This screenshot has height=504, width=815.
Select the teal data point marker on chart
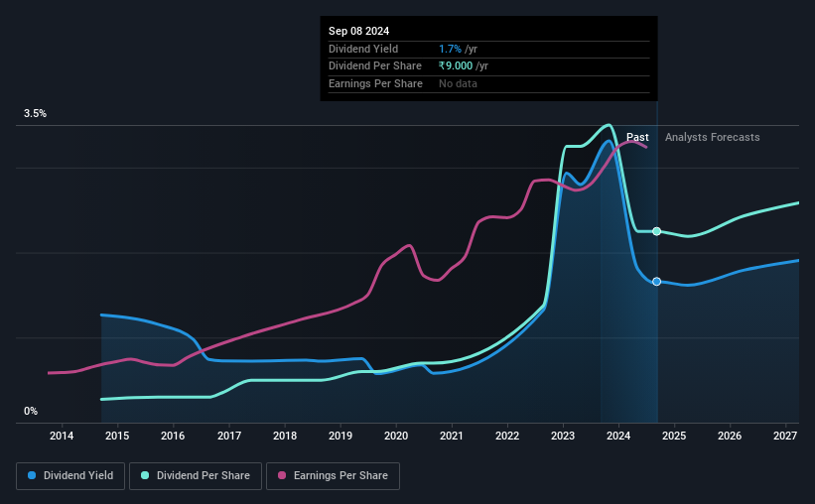(x=657, y=231)
